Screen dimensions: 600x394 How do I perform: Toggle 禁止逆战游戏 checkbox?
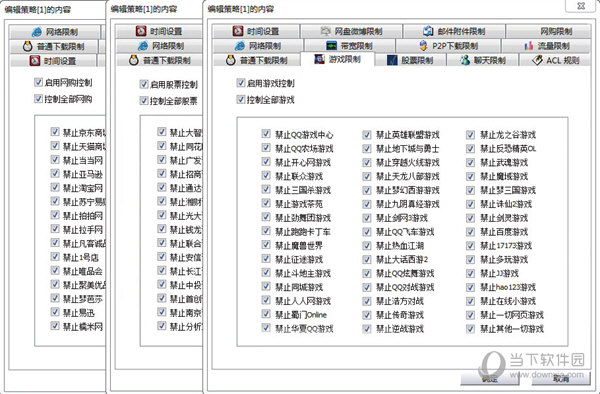367,329
